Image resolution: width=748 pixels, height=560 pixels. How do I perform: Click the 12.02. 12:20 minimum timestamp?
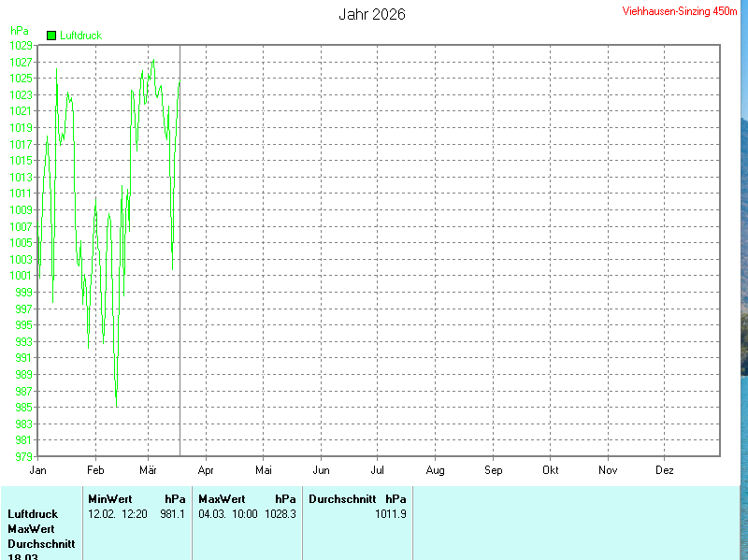pos(118,514)
